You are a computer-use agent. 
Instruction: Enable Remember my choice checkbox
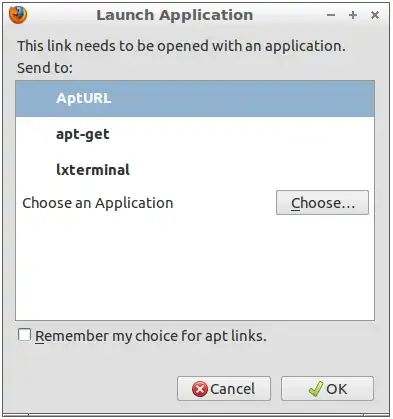click(24, 335)
